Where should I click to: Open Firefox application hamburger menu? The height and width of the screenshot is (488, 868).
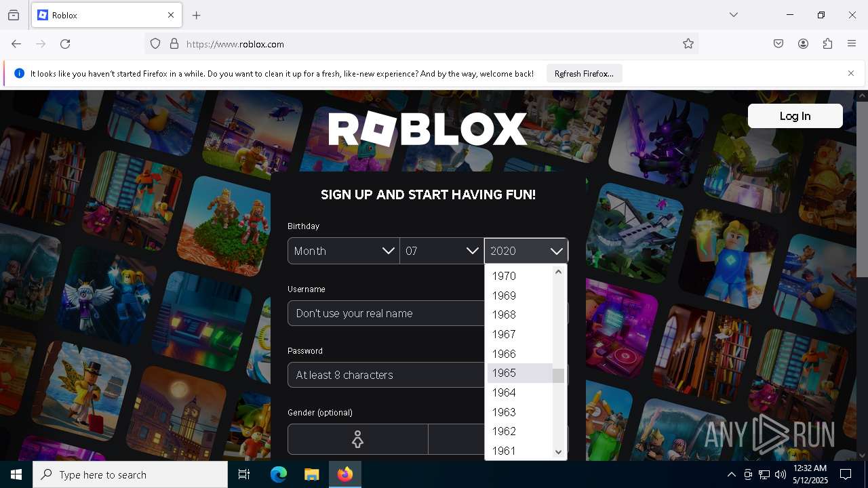pos(852,43)
